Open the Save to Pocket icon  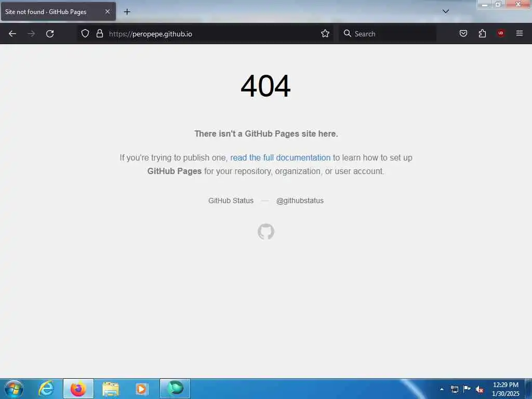pyautogui.click(x=463, y=33)
